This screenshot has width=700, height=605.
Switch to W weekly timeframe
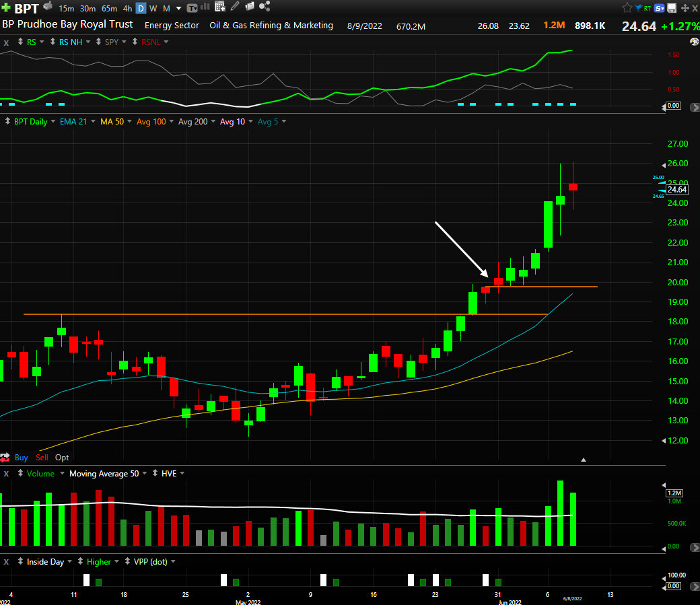153,9
